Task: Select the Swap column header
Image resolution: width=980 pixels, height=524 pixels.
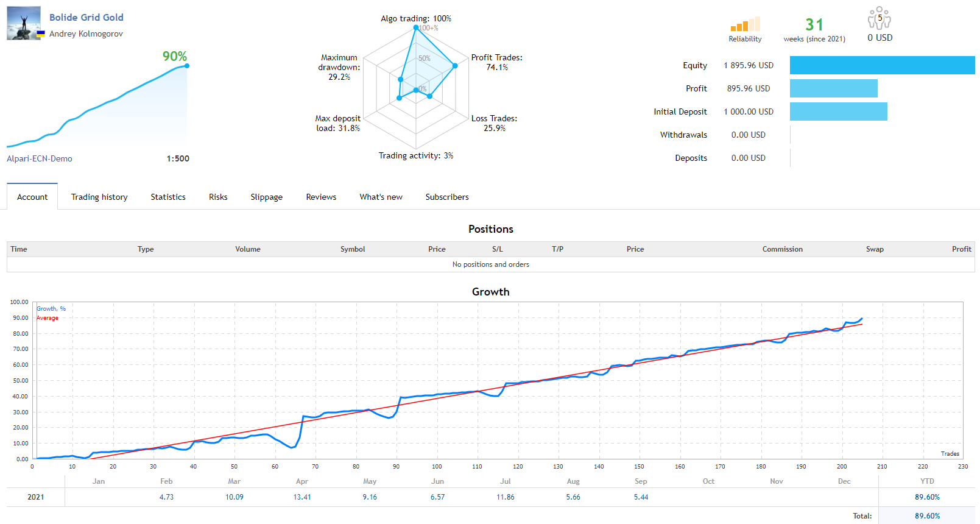Action: pyautogui.click(x=875, y=249)
